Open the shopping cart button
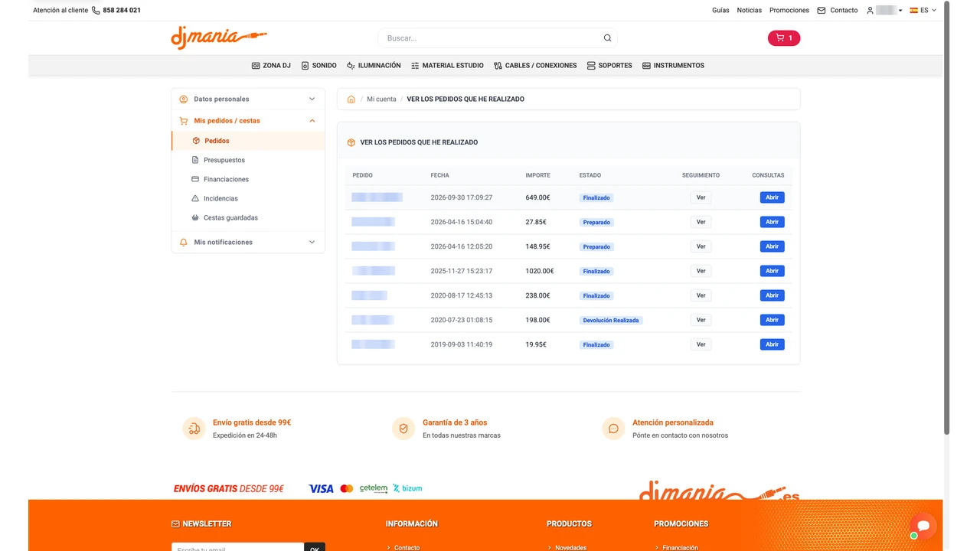This screenshot has height=551, width=980. pyautogui.click(x=784, y=37)
